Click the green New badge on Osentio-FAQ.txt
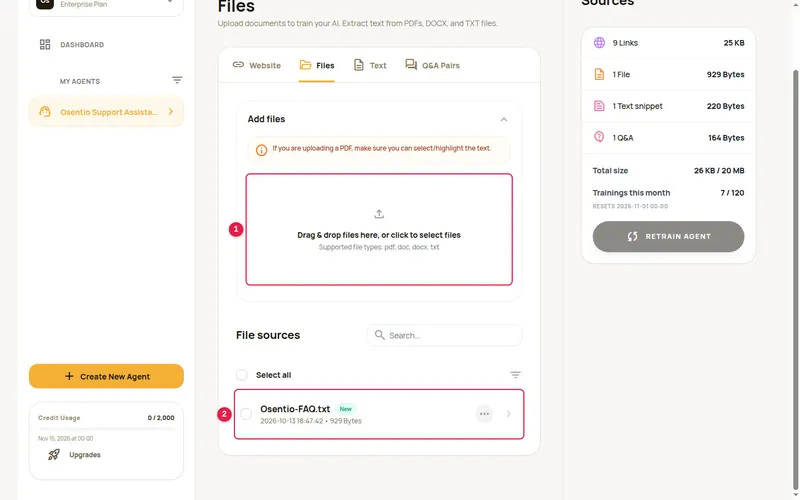Viewport: 800px width, 500px height. [x=345, y=409]
